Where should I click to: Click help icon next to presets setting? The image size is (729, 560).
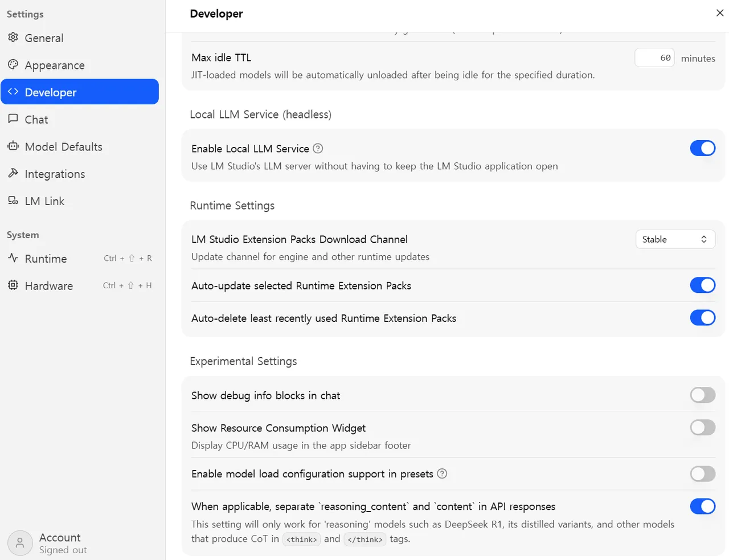[x=442, y=473]
